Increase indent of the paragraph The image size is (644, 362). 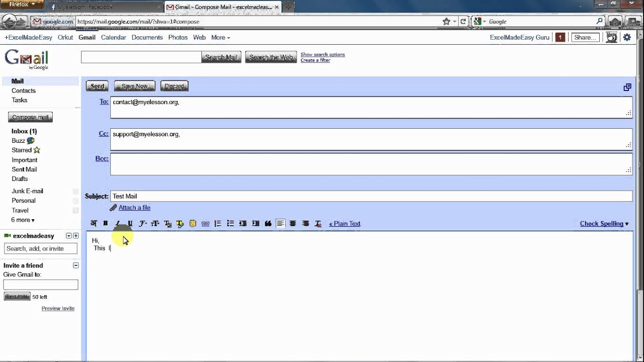[256, 224]
